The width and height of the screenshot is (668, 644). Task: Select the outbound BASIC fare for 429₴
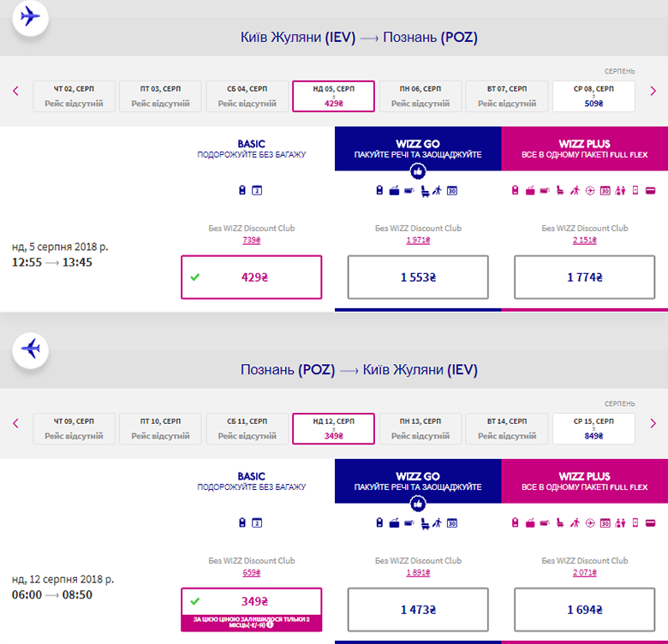point(252,277)
